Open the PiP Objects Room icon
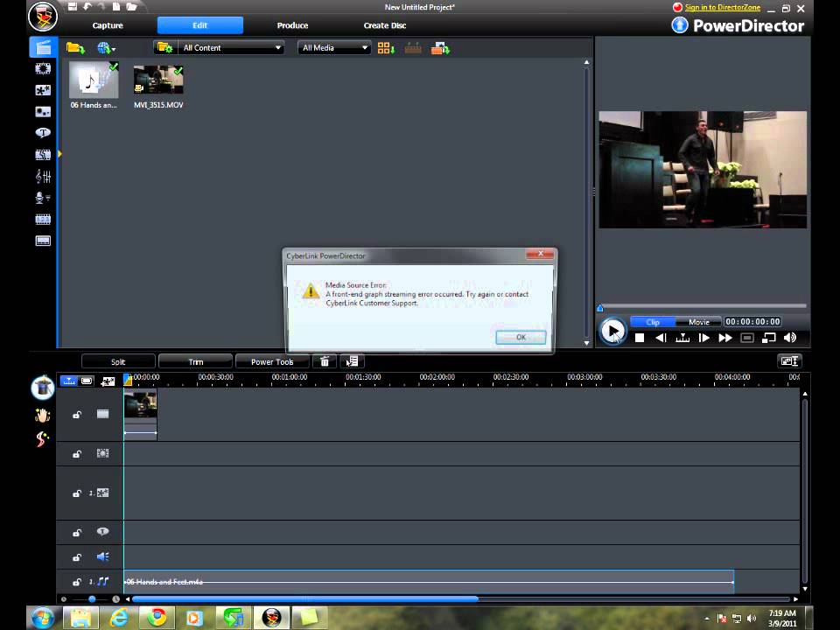The image size is (840, 630). (43, 90)
